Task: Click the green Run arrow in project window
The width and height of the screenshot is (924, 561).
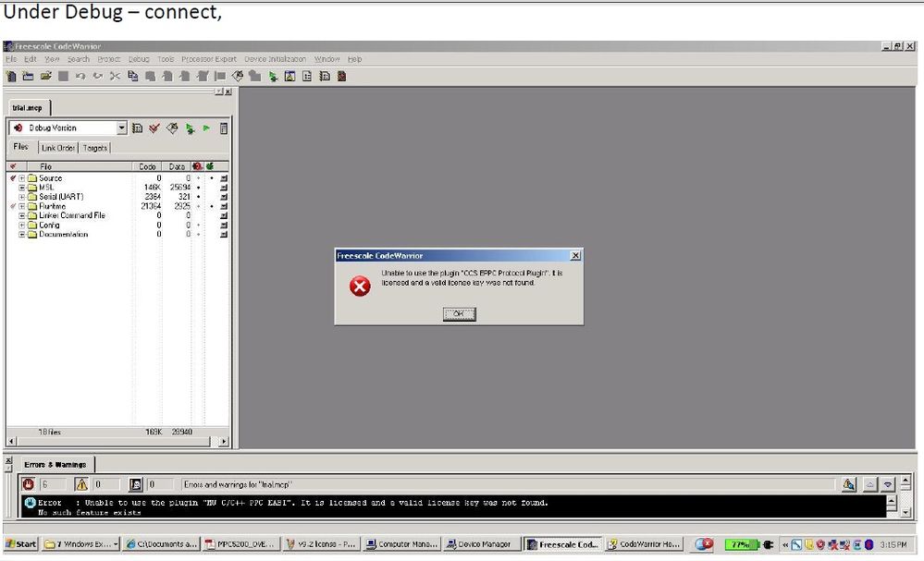Action: 206,128
